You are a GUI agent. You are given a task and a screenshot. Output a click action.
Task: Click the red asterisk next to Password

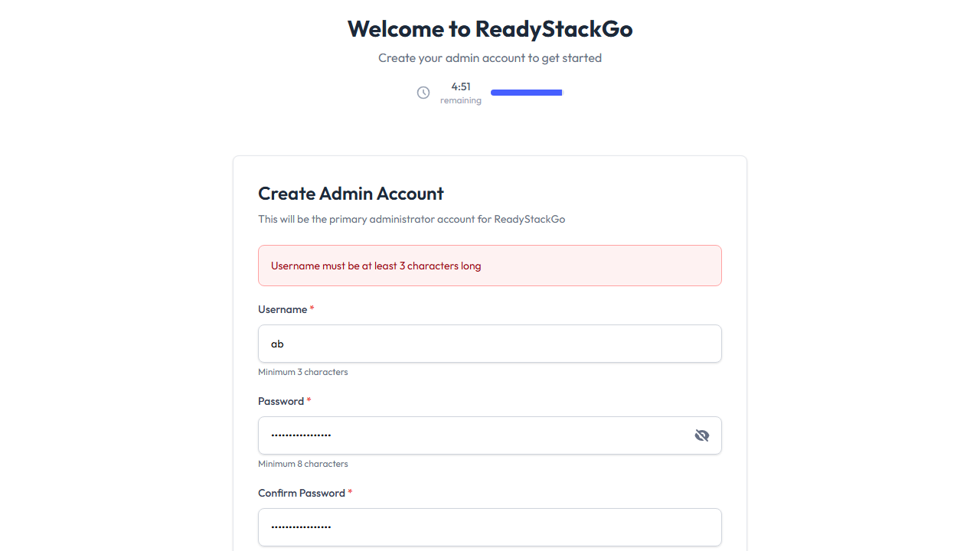(x=309, y=401)
